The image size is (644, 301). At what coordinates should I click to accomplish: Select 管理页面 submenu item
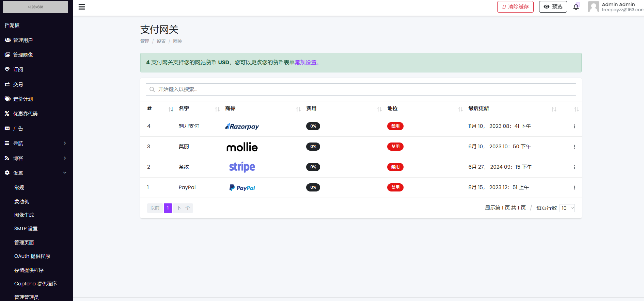pos(24,243)
